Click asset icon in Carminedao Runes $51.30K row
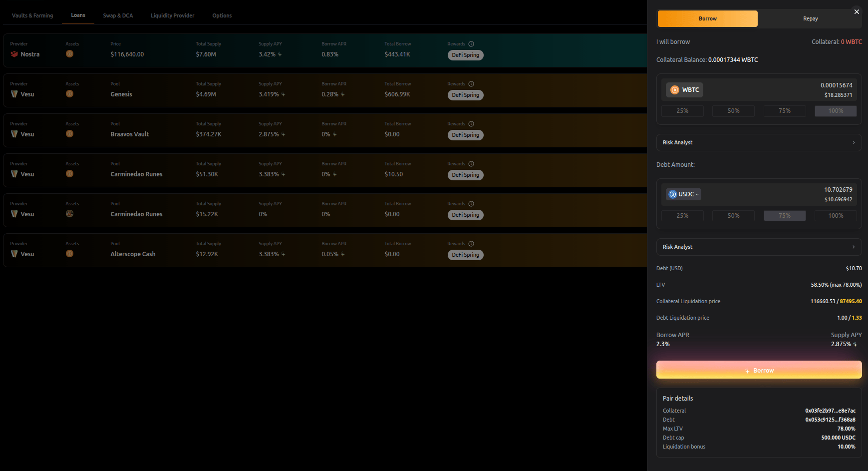The height and width of the screenshot is (471, 868). click(69, 174)
